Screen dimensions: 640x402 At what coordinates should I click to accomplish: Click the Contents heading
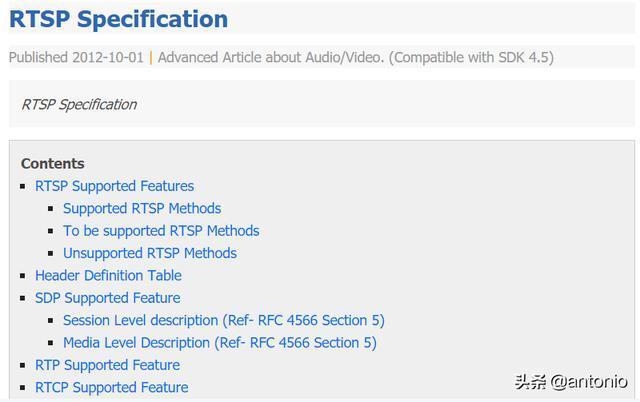point(53,163)
